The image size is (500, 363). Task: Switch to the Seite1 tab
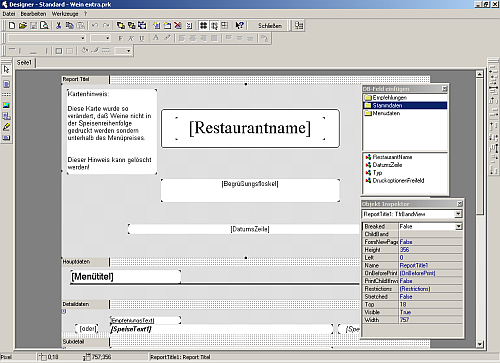click(x=24, y=63)
